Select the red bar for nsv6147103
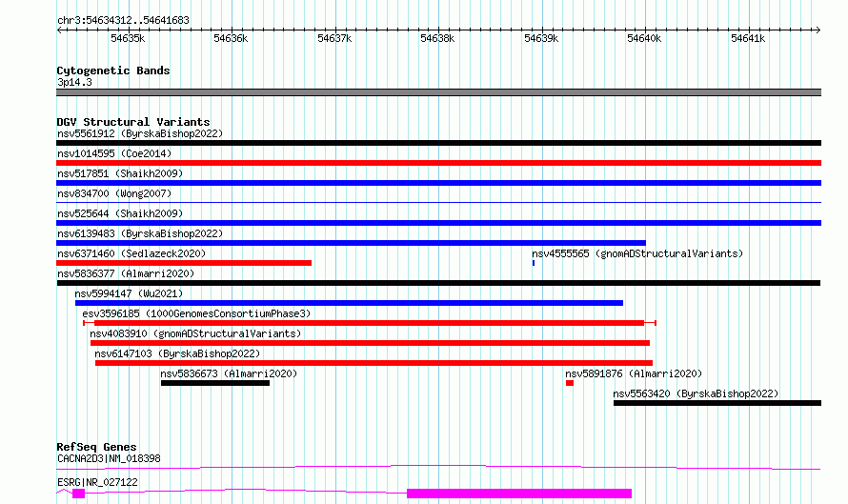The height and width of the screenshot is (504, 848). [374, 363]
